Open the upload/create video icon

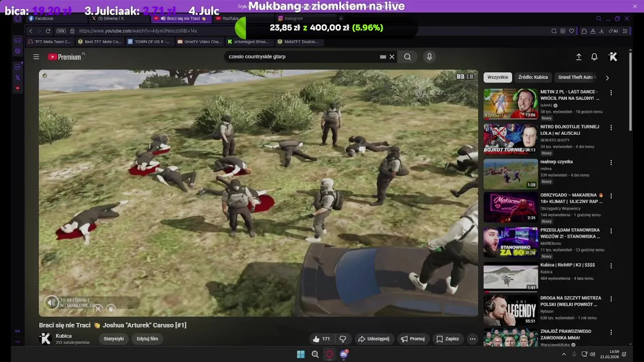(579, 57)
